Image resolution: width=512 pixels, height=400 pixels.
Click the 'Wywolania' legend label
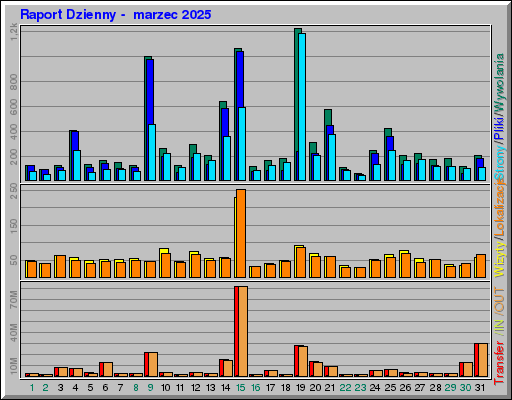point(499,82)
